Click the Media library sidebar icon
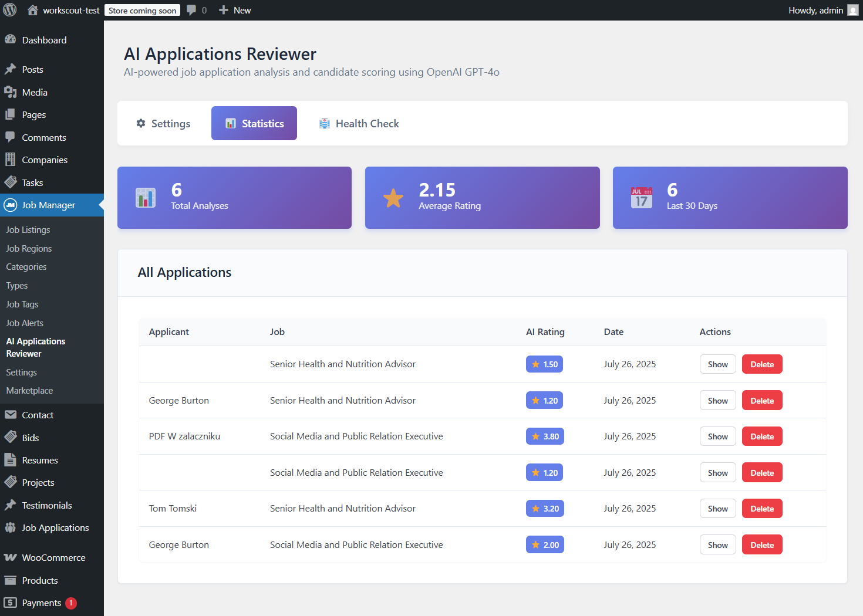The height and width of the screenshot is (616, 863). click(x=10, y=92)
